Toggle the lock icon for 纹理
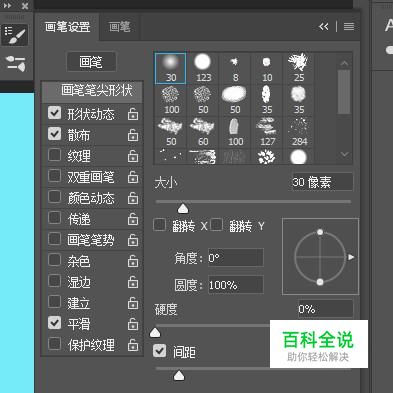Image resolution: width=393 pixels, height=393 pixels. coord(133,156)
